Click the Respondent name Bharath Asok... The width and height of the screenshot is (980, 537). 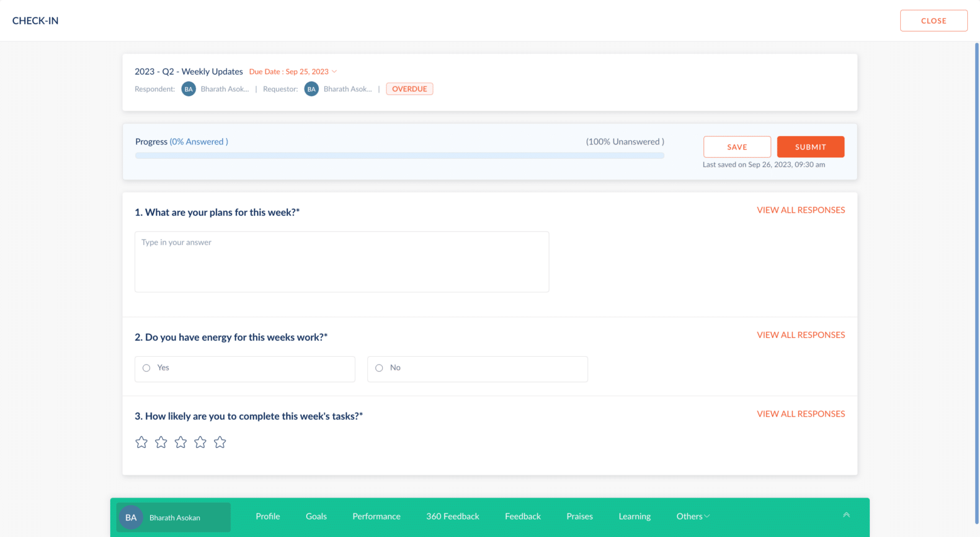(x=225, y=89)
